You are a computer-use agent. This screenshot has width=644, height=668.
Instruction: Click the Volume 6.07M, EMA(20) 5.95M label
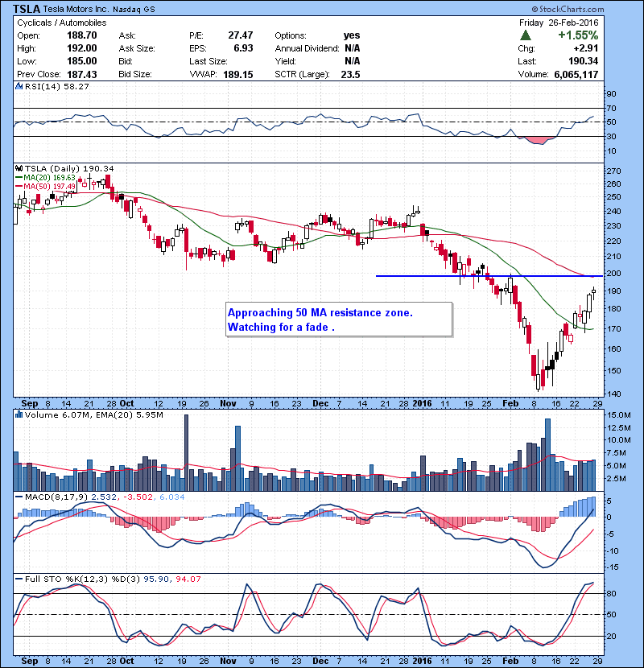[93, 414]
